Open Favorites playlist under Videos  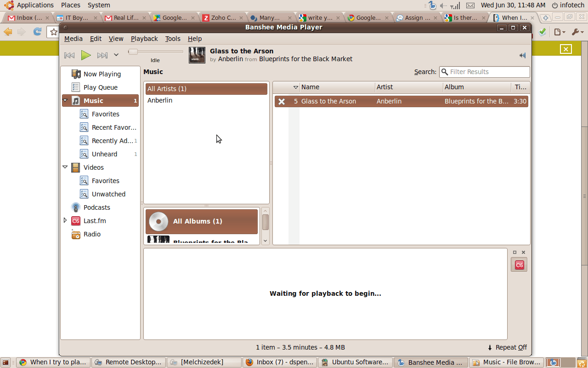click(101, 181)
